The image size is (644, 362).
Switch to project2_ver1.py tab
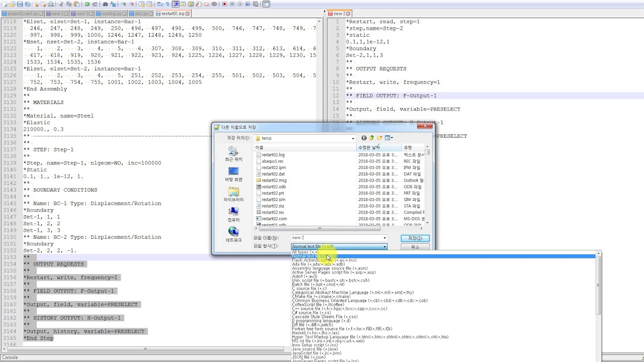22,14
